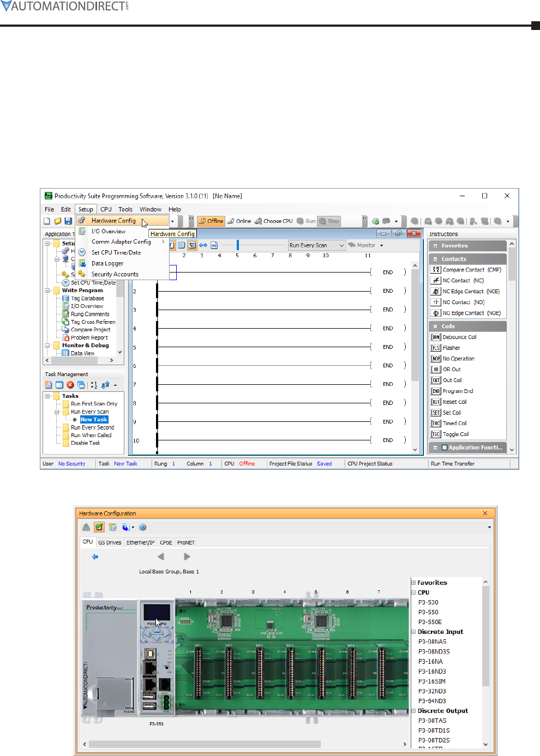Image resolution: width=540 pixels, height=756 pixels.
Task: Click the Choose CPU button
Action: [x=274, y=221]
